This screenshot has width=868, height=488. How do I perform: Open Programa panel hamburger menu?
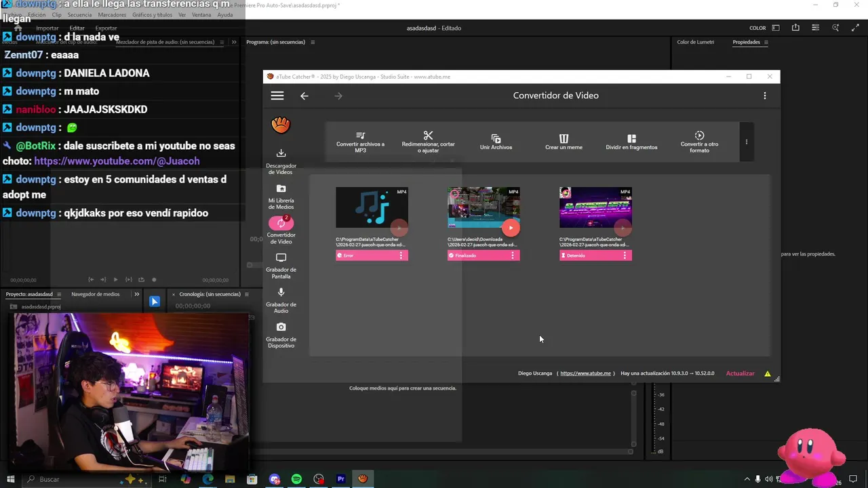(313, 42)
